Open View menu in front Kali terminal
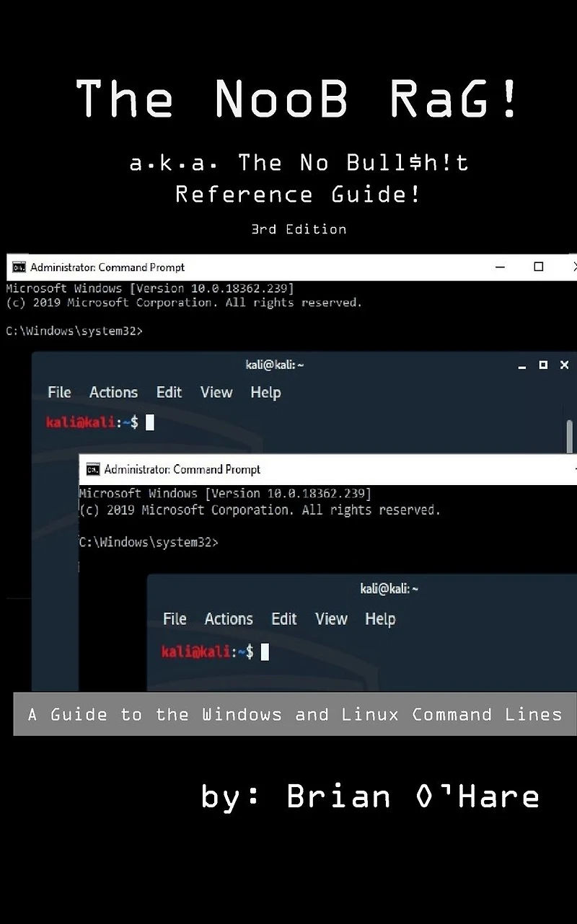The height and width of the screenshot is (924, 577). click(x=332, y=618)
